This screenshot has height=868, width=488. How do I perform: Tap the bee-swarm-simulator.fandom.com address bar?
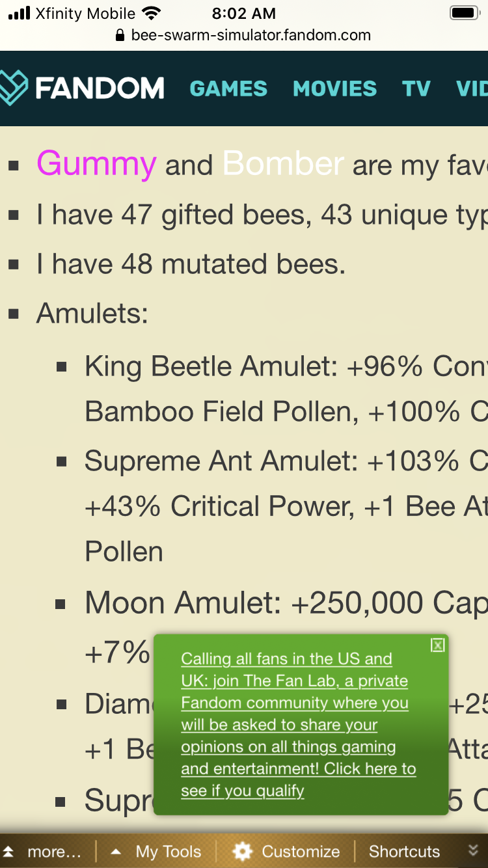(x=251, y=36)
